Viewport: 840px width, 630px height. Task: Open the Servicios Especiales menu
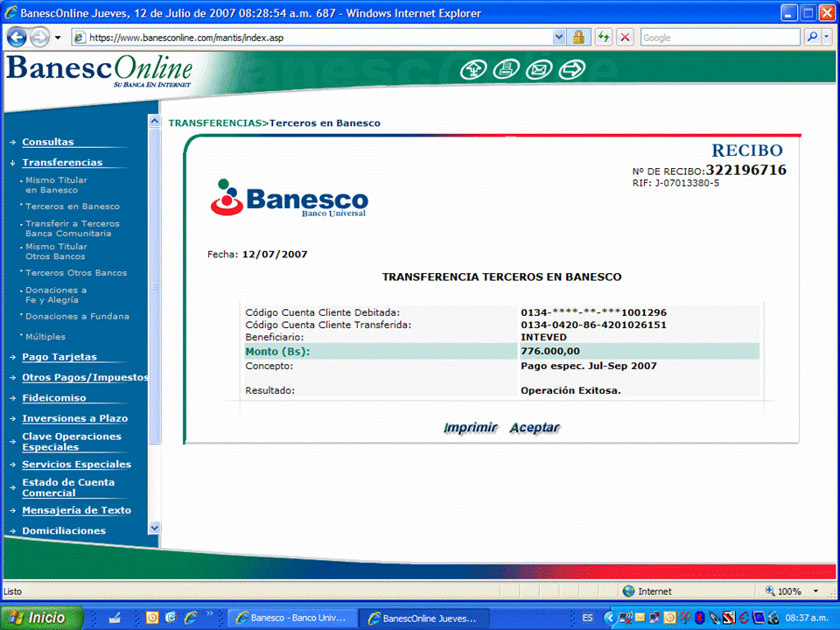click(x=77, y=465)
